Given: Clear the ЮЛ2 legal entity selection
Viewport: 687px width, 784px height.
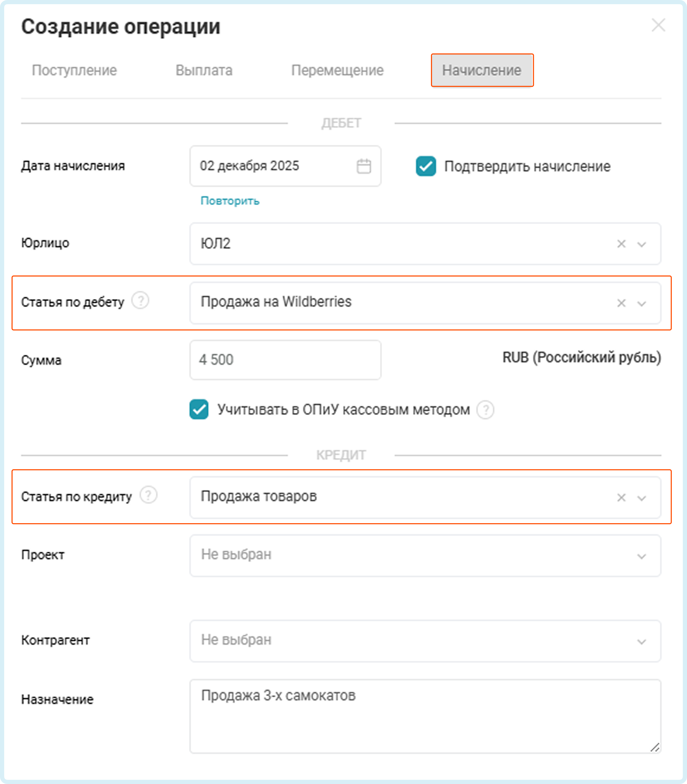Looking at the screenshot, I should (x=621, y=244).
